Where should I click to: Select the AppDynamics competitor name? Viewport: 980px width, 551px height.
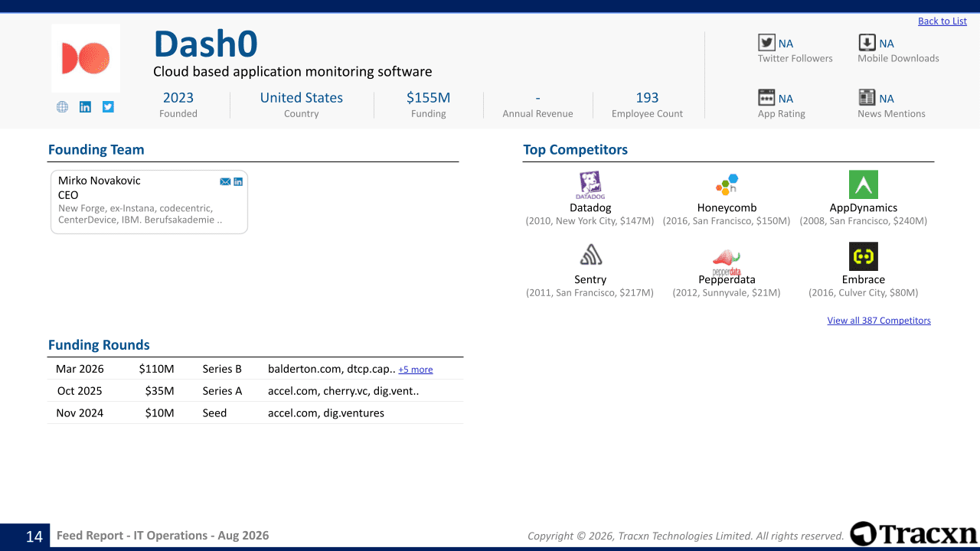pyautogui.click(x=864, y=207)
